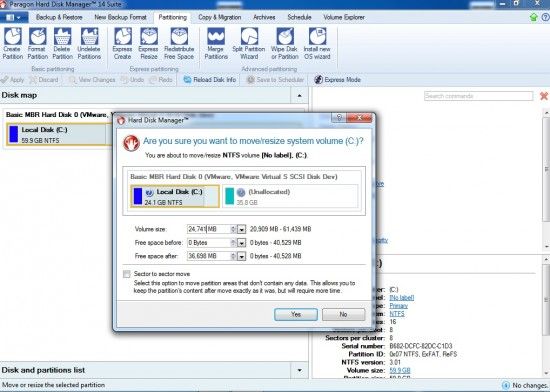Click Volume size spinner arrows
550x392 pixels.
point(233,229)
